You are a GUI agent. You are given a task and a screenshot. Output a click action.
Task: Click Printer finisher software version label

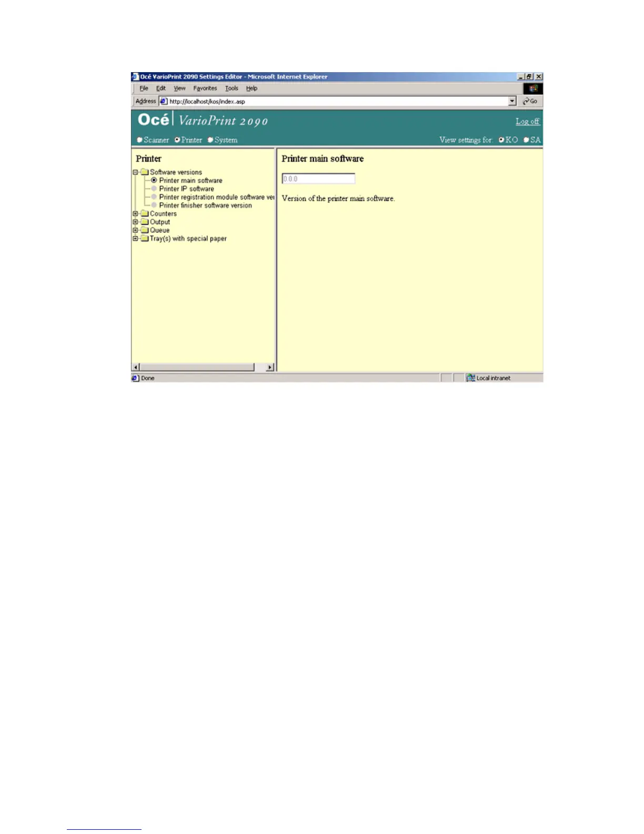point(206,205)
